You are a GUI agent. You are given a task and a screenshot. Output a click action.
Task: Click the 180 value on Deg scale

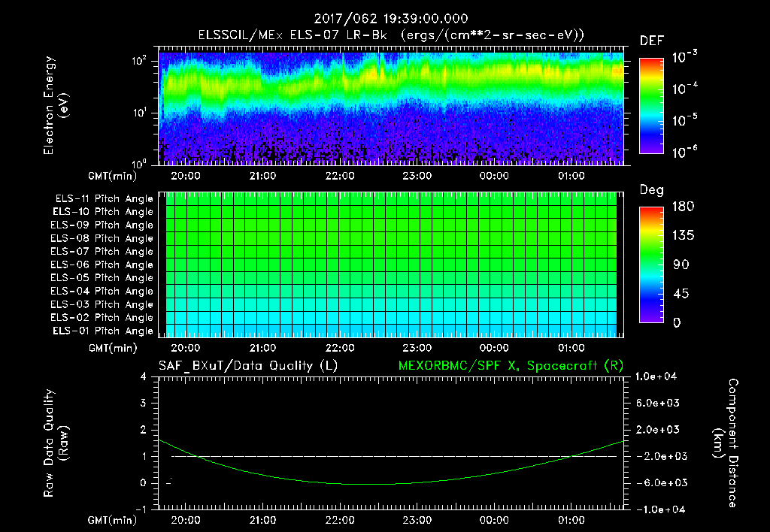click(x=683, y=207)
